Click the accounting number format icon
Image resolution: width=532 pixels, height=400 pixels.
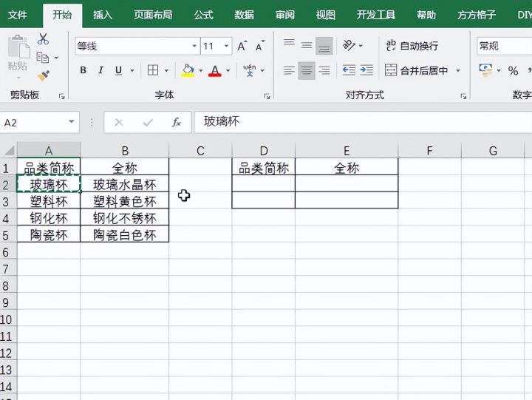[485, 70]
